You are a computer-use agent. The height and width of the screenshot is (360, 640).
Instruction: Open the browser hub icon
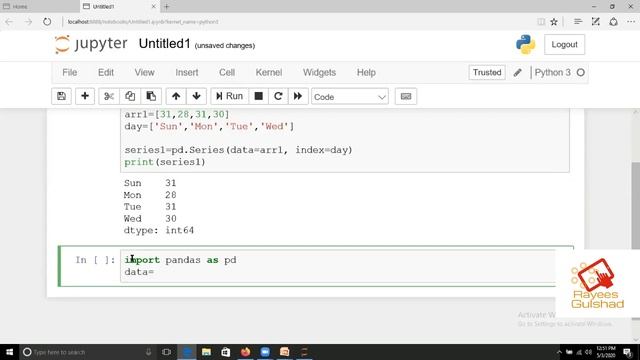click(x=578, y=22)
